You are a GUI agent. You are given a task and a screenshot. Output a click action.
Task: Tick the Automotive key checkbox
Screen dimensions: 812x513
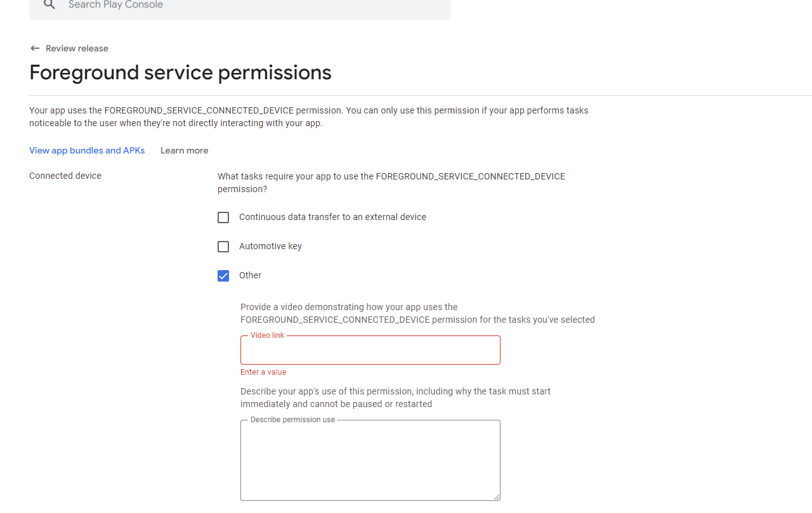(223, 247)
